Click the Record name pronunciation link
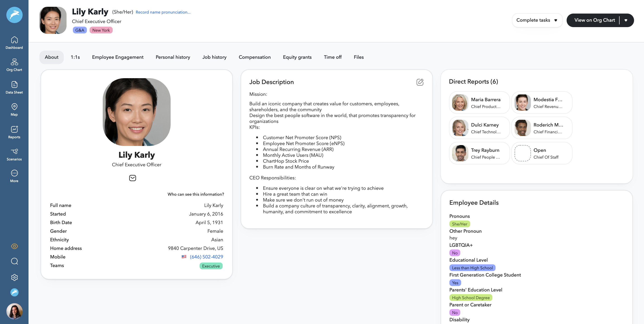Screen dimensions: 644x324 tap(163, 12)
